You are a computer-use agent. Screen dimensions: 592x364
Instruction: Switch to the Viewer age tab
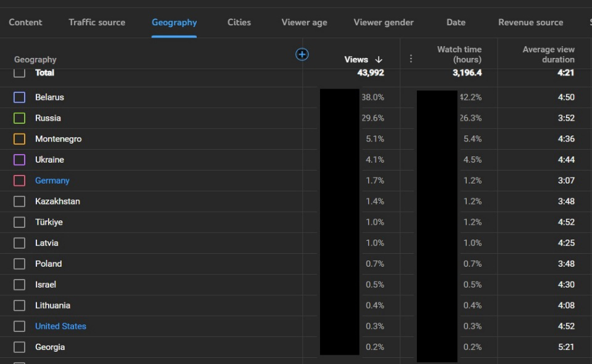pos(304,22)
